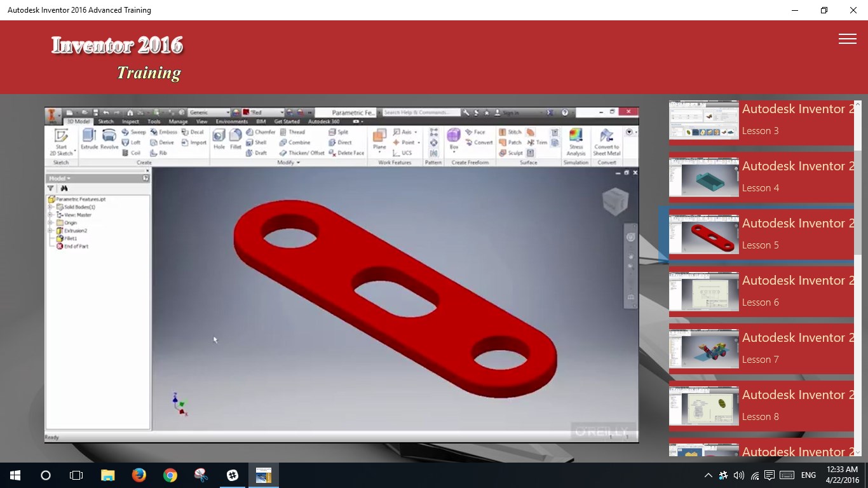The width and height of the screenshot is (868, 488).
Task: Expand the Solid Bodies(1) node
Action: (51, 207)
